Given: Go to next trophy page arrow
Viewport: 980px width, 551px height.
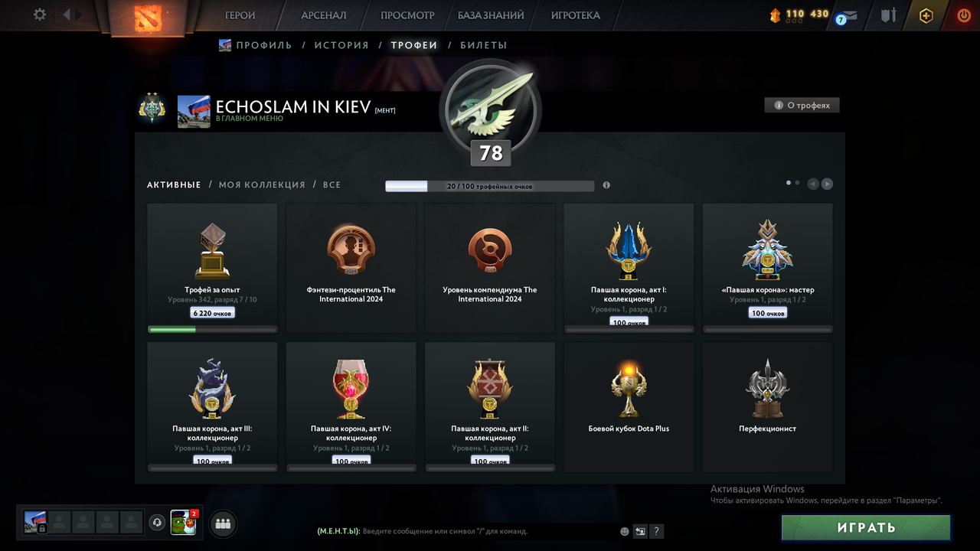Looking at the screenshot, I should [827, 184].
